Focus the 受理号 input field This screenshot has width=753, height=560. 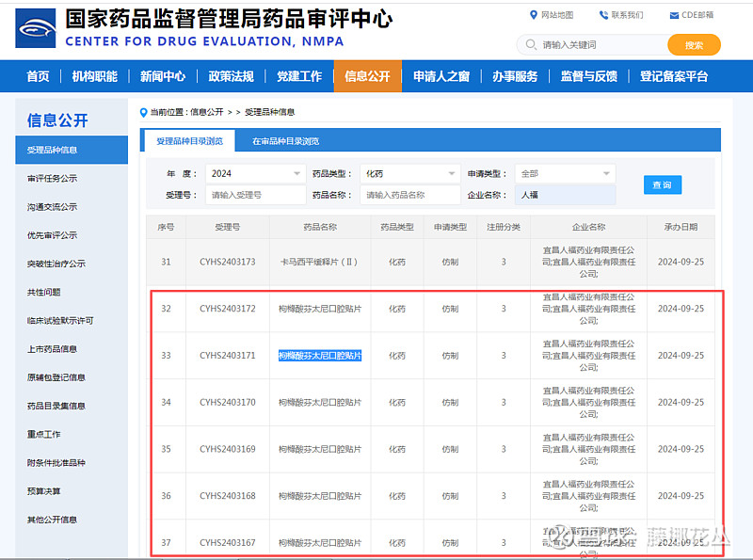pyautogui.click(x=254, y=195)
